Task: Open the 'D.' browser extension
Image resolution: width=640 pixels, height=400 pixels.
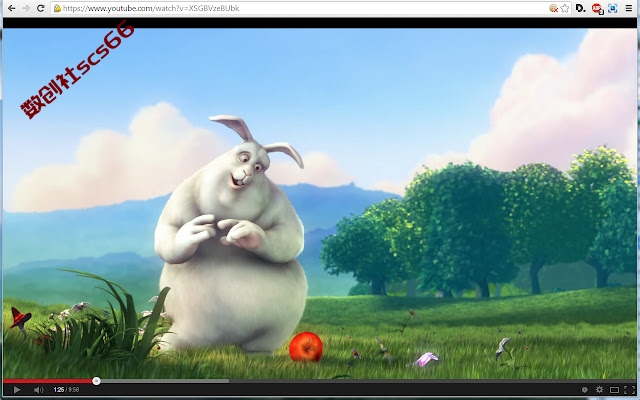Action: (x=580, y=8)
